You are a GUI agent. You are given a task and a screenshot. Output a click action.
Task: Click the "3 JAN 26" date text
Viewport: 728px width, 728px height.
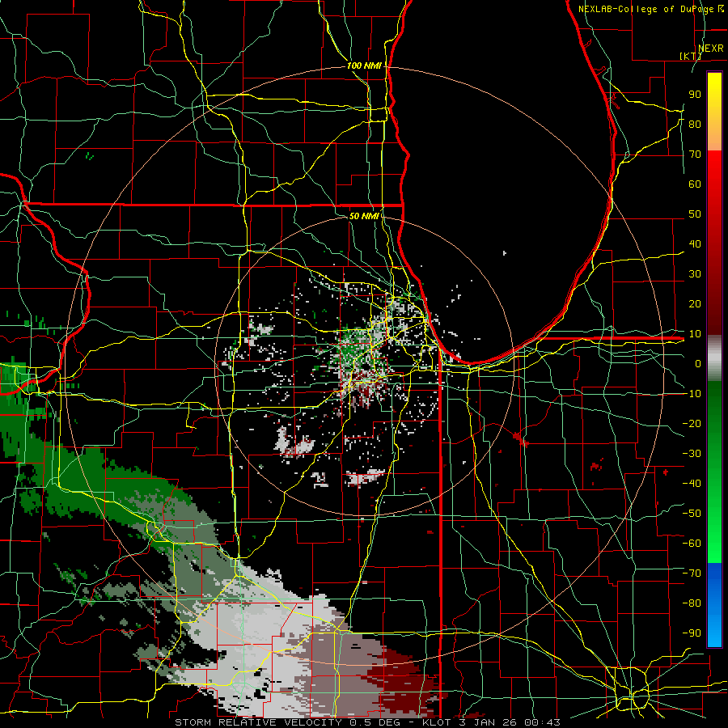coord(487,722)
